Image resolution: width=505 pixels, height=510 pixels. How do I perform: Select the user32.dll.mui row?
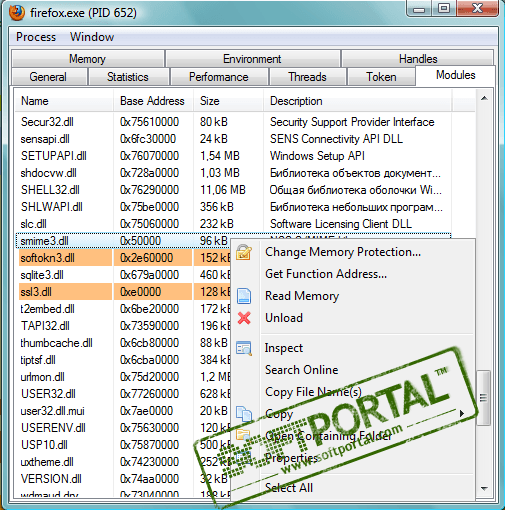point(123,411)
